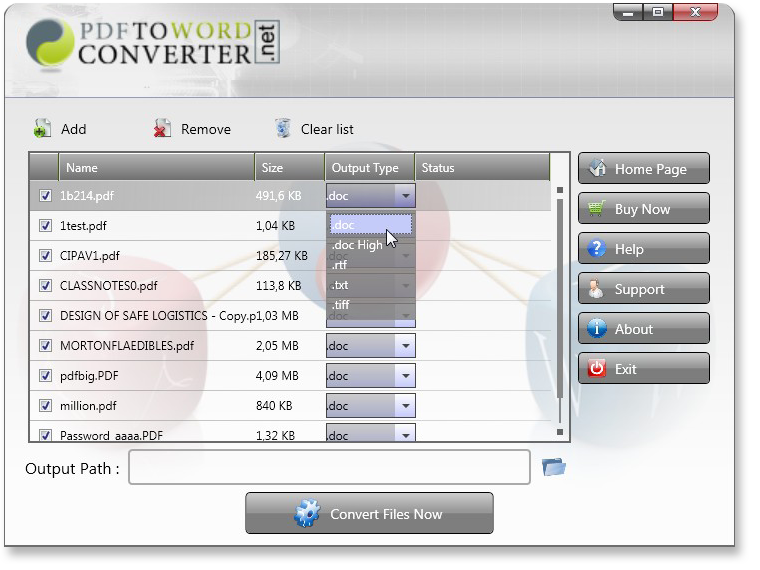Click the Remove file red X icon

pos(162,129)
